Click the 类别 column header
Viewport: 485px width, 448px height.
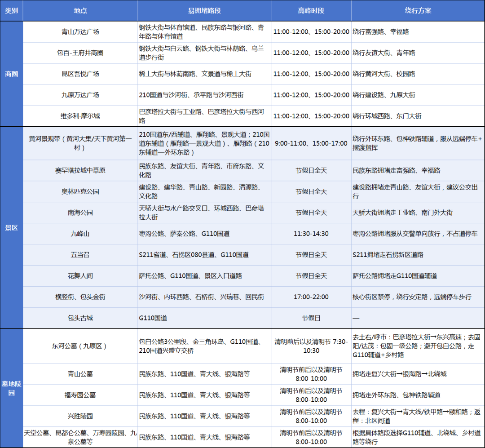click(11, 11)
